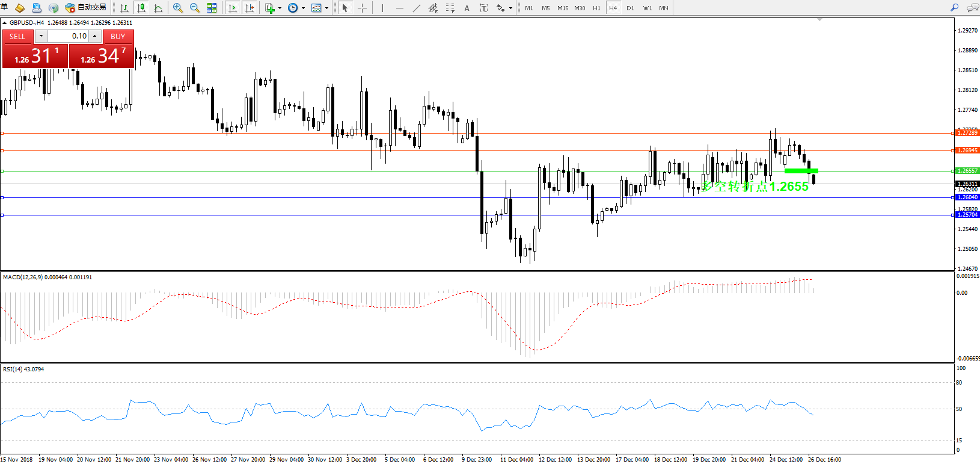Select the Crosshair cursor tool

[x=363, y=8]
